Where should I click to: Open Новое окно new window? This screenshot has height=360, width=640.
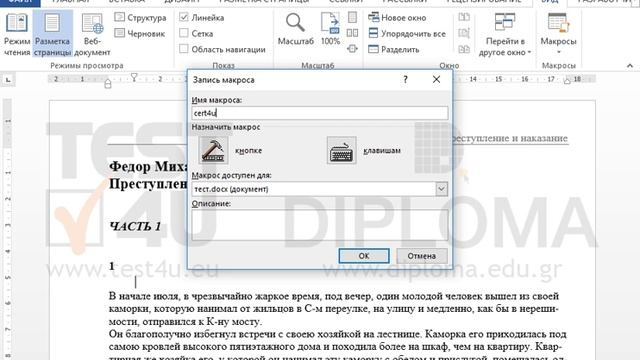[x=397, y=18]
